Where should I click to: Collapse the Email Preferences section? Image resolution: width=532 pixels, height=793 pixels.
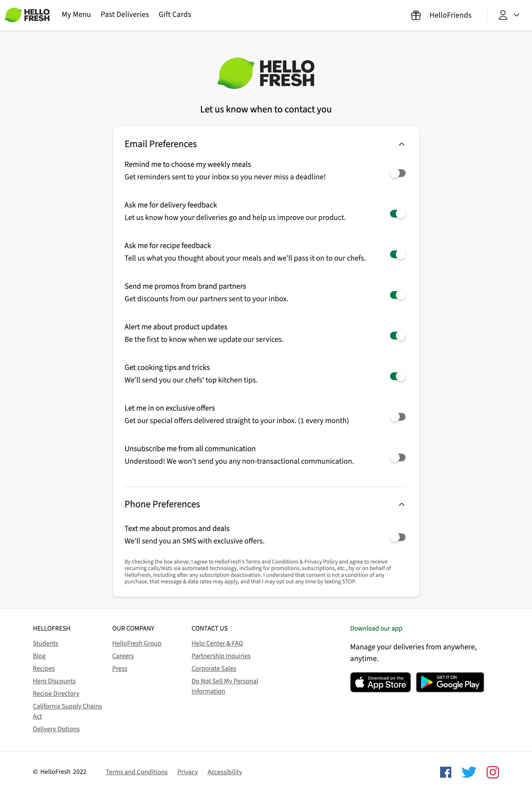tap(402, 144)
